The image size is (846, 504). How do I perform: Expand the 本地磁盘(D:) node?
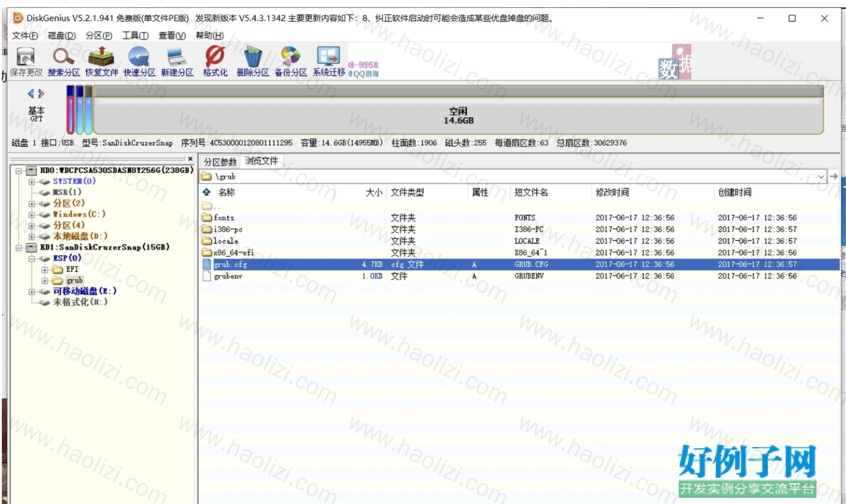(32, 236)
